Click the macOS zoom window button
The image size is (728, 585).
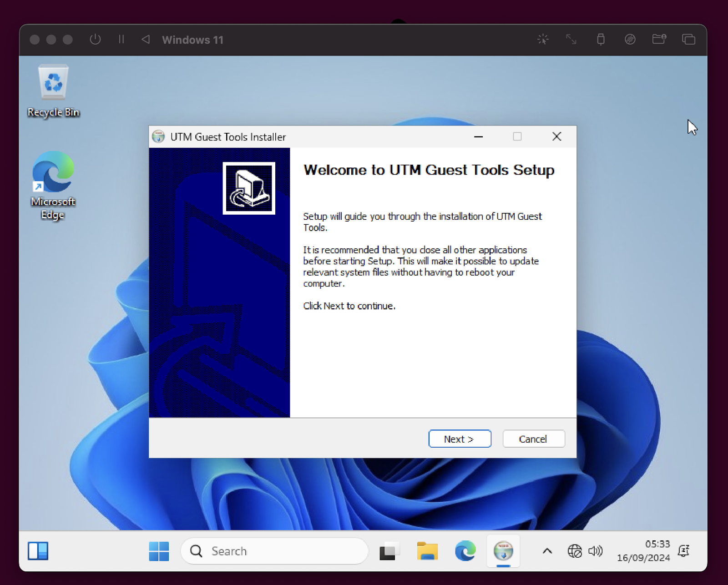pyautogui.click(x=67, y=40)
